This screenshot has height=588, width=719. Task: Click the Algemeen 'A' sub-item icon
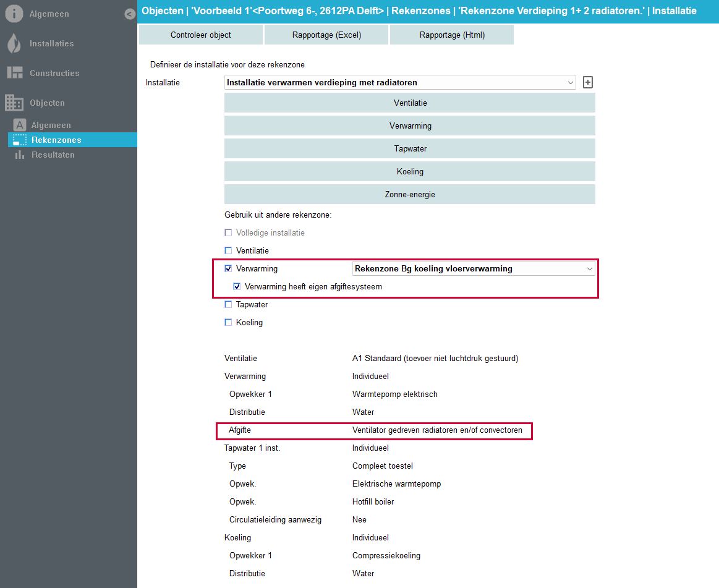(x=20, y=125)
